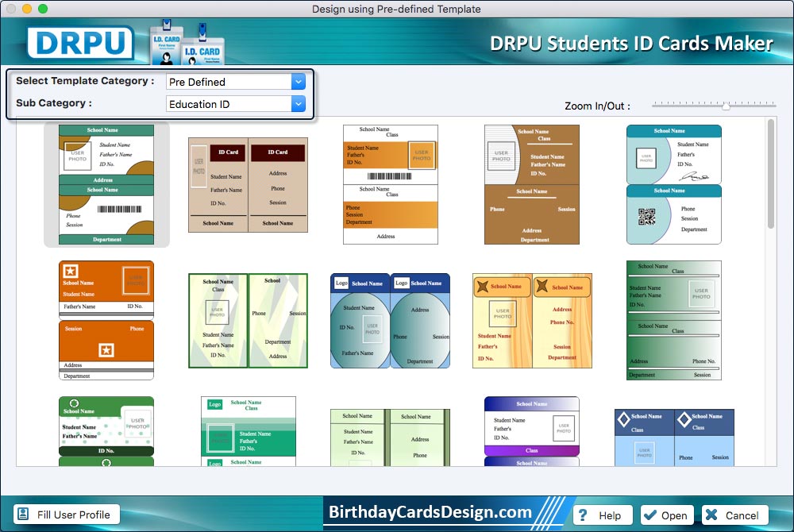Select the dark green gradient template
The image size is (794, 532).
(x=674, y=321)
